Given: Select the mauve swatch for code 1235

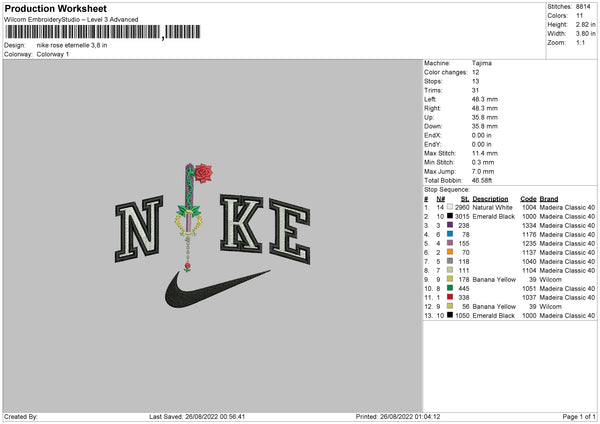Looking at the screenshot, I should [450, 243].
